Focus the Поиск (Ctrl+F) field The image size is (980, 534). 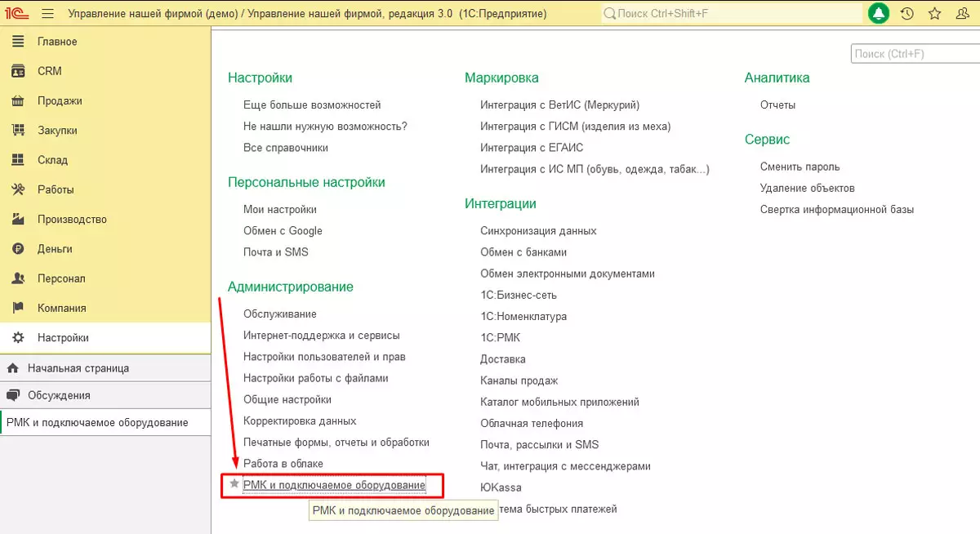point(915,54)
